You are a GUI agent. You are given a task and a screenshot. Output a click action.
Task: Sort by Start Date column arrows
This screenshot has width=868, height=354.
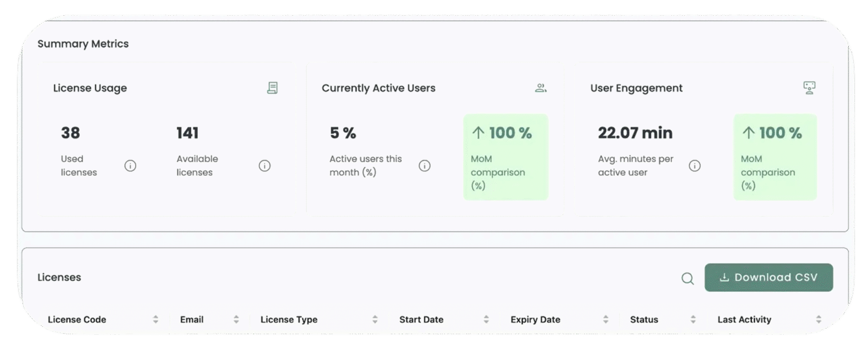(x=486, y=320)
